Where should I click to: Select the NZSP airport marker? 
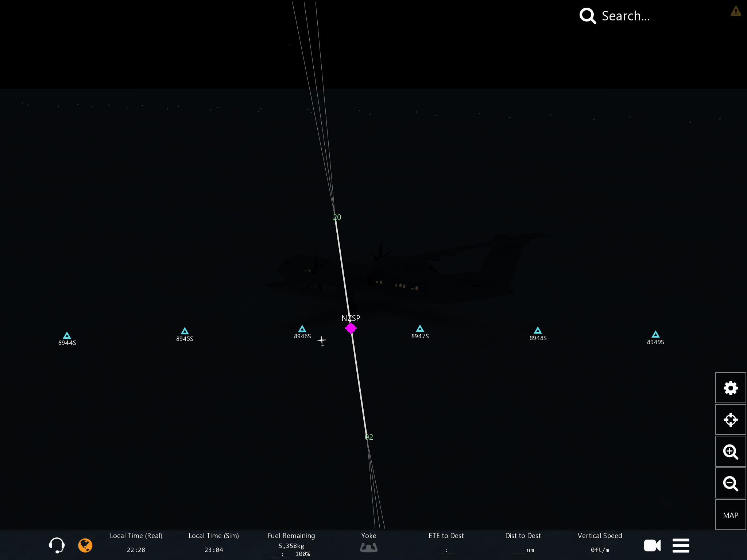(x=351, y=328)
